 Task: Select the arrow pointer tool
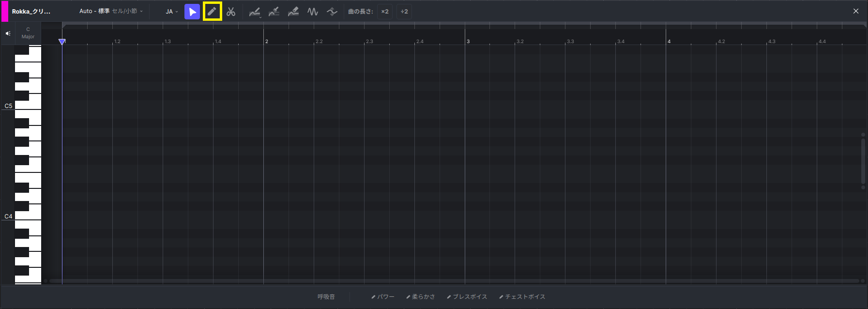click(x=192, y=12)
